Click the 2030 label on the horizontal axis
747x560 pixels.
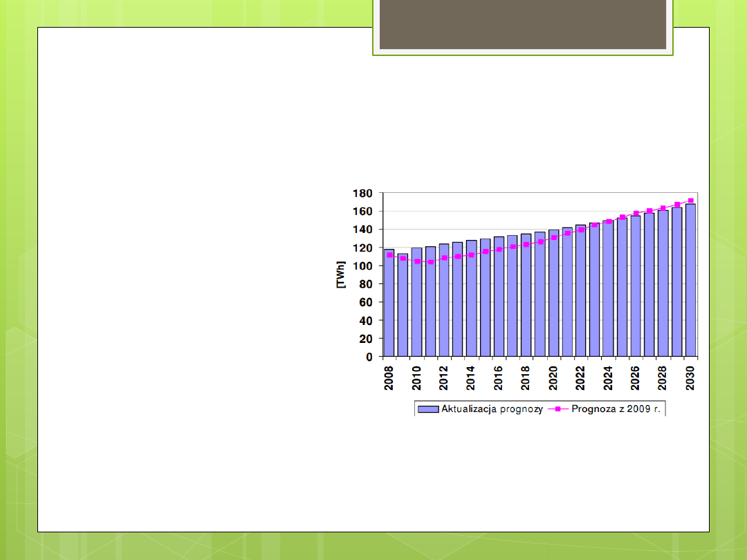point(690,379)
